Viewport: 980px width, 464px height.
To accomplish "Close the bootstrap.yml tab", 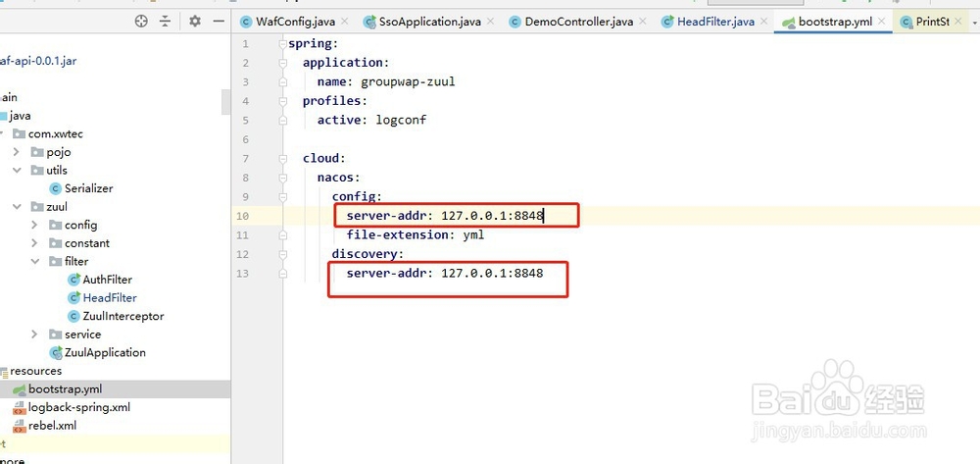I will [x=882, y=22].
